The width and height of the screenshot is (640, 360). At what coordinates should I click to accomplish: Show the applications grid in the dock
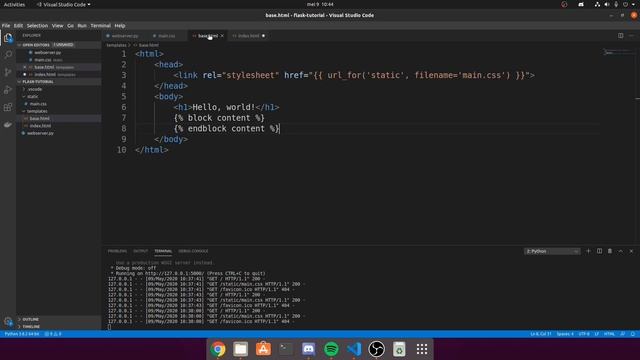[422, 349]
